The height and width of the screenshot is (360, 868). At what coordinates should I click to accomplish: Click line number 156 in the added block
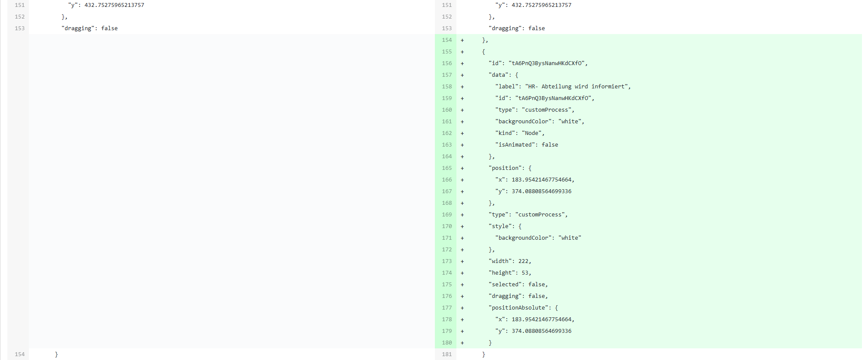click(446, 63)
